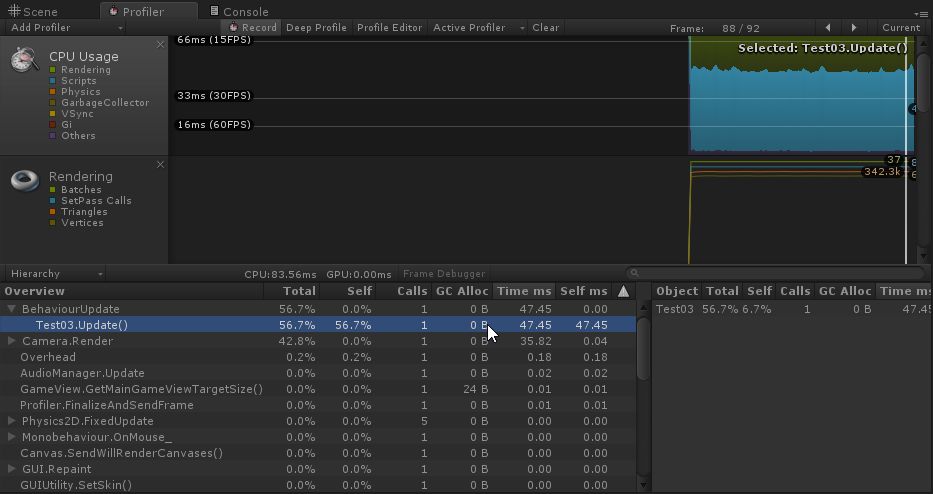Toggle the Rendering color swatch in CPU Usage

coord(52,70)
